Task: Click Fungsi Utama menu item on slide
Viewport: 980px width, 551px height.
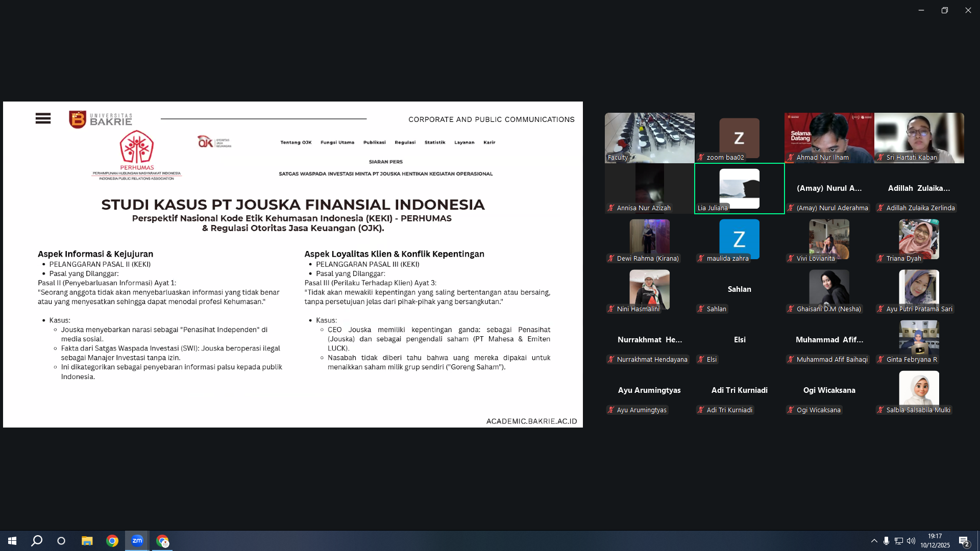Action: 337,142
